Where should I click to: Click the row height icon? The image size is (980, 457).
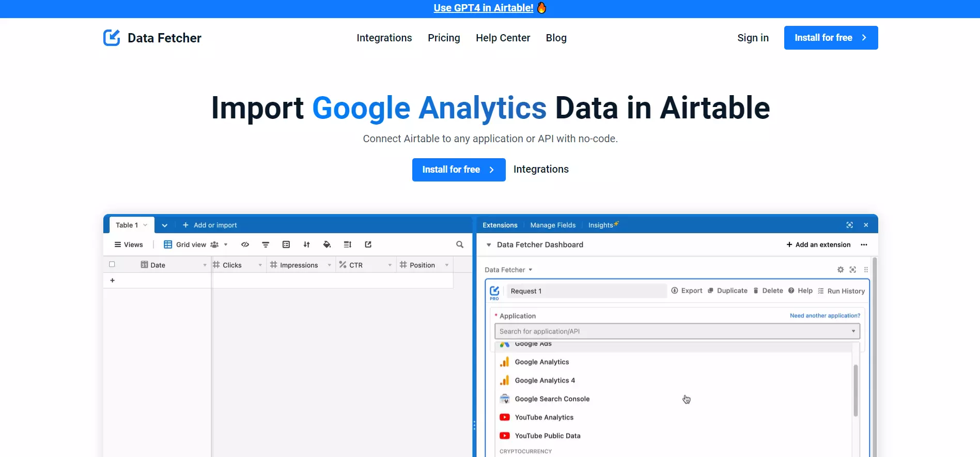348,245
